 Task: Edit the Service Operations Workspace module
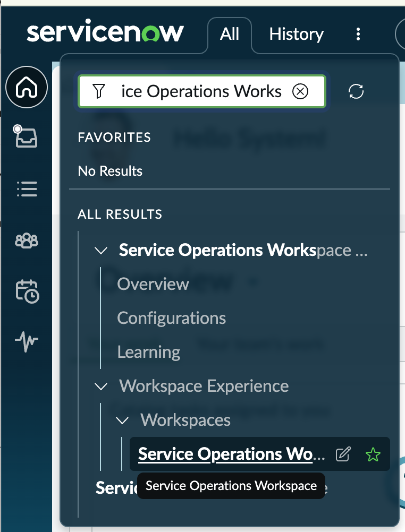(x=344, y=454)
